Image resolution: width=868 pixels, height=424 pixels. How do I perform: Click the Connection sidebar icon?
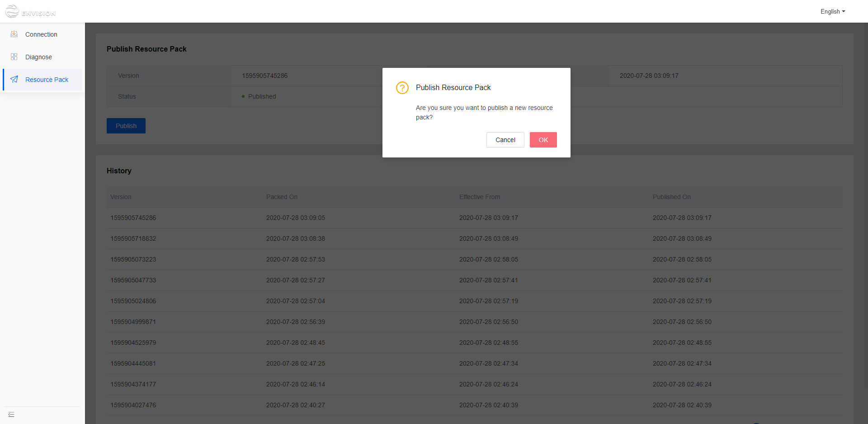click(14, 34)
